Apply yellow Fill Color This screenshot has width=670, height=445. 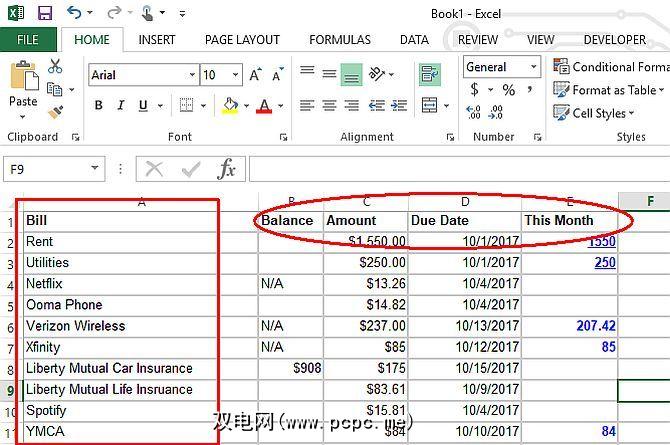230,106
